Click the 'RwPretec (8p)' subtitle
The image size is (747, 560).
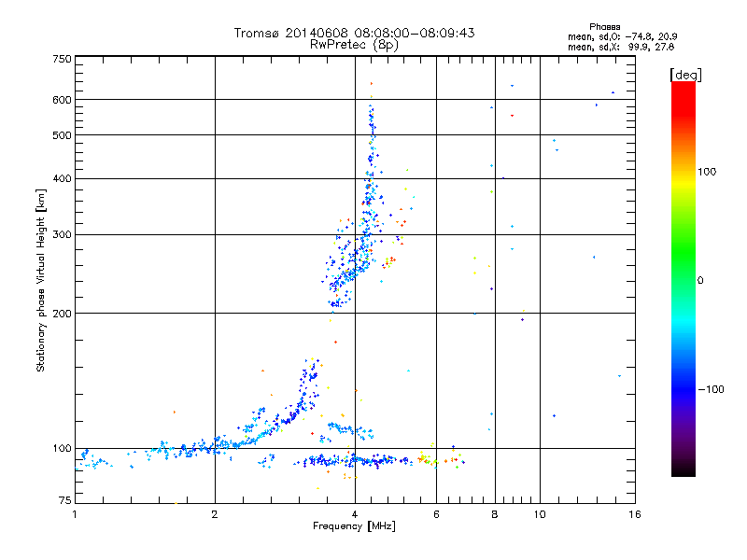(354, 45)
